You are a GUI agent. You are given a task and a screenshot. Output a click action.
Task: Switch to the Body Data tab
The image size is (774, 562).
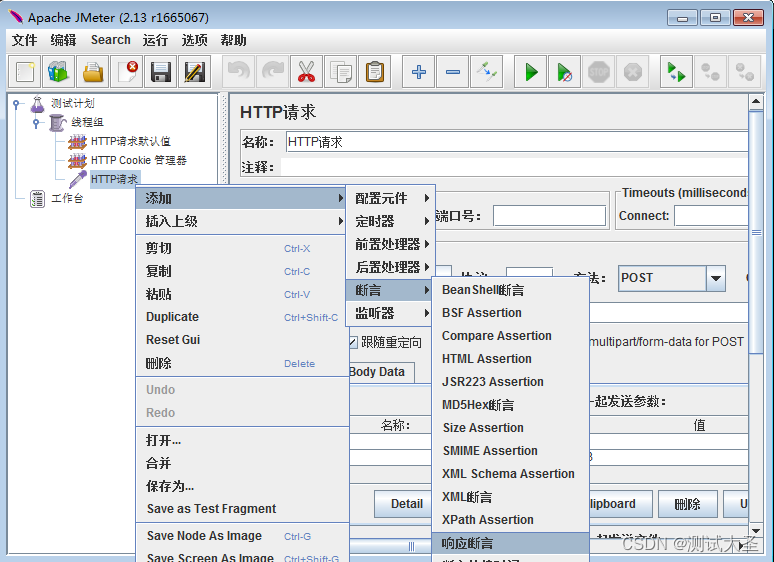click(381, 372)
